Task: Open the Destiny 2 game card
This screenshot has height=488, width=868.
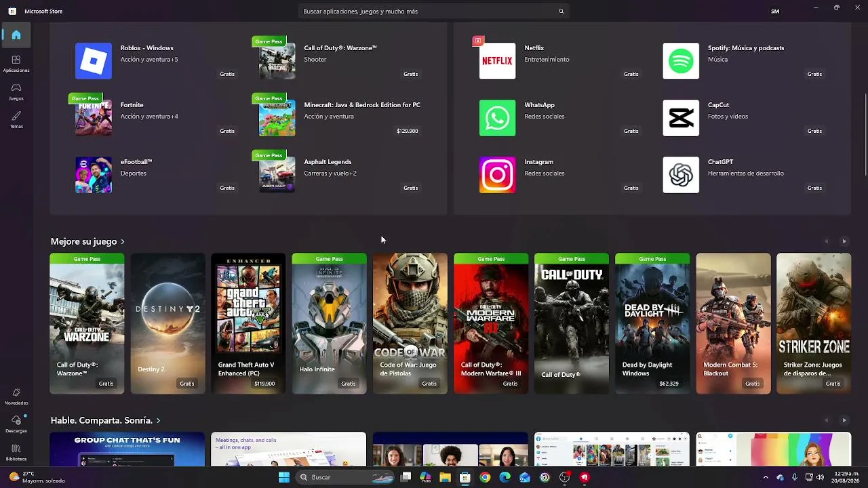Action: pyautogui.click(x=167, y=323)
